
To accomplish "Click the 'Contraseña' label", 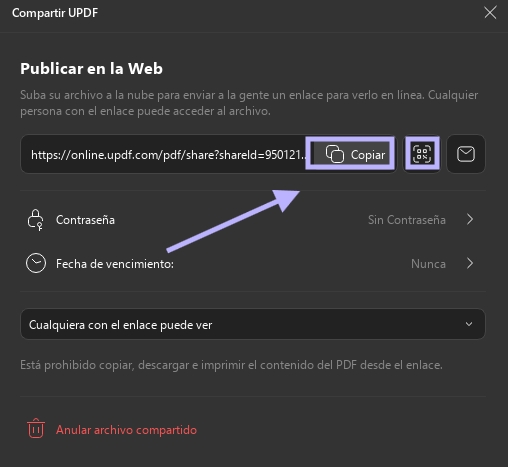I will 85,220.
